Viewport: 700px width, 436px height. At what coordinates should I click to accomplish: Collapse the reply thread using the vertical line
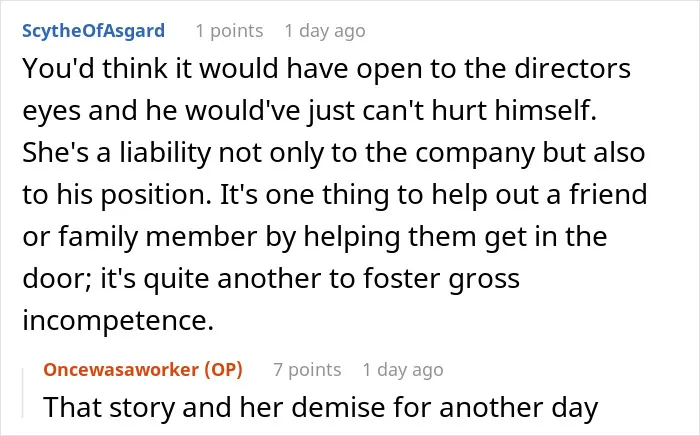tap(23, 394)
